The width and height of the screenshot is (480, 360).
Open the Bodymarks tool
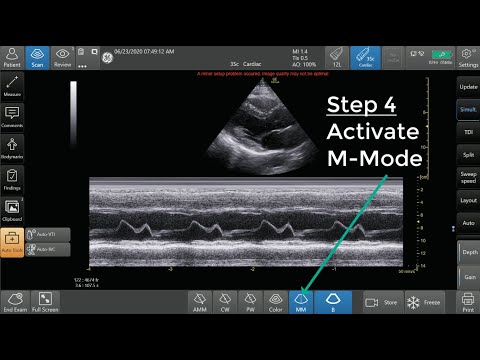(x=12, y=148)
